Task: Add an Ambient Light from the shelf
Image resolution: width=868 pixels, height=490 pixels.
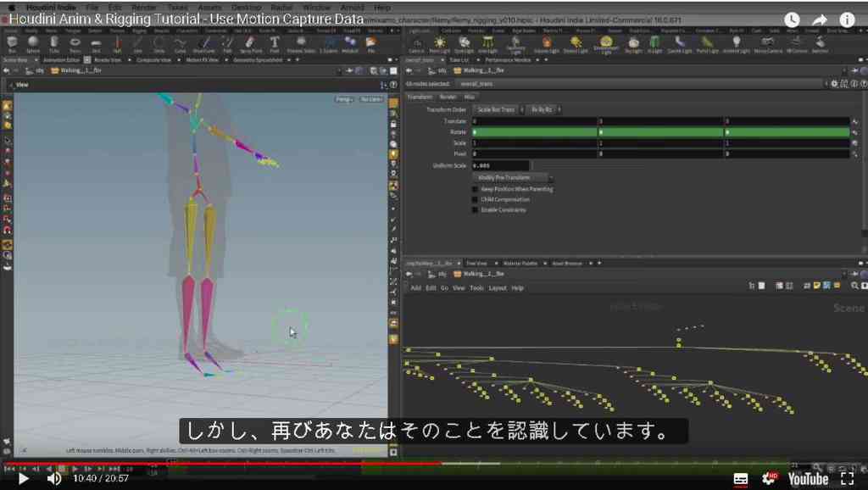Action: 737,45
